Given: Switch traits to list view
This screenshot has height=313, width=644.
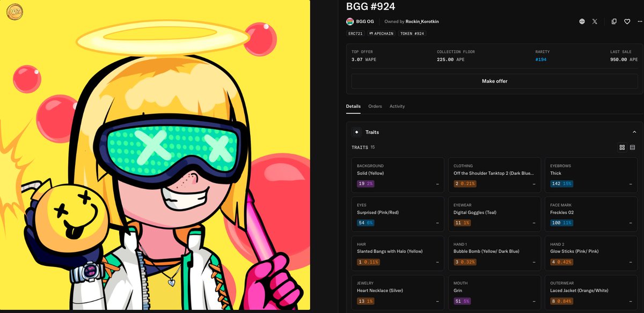Looking at the screenshot, I should [632, 147].
